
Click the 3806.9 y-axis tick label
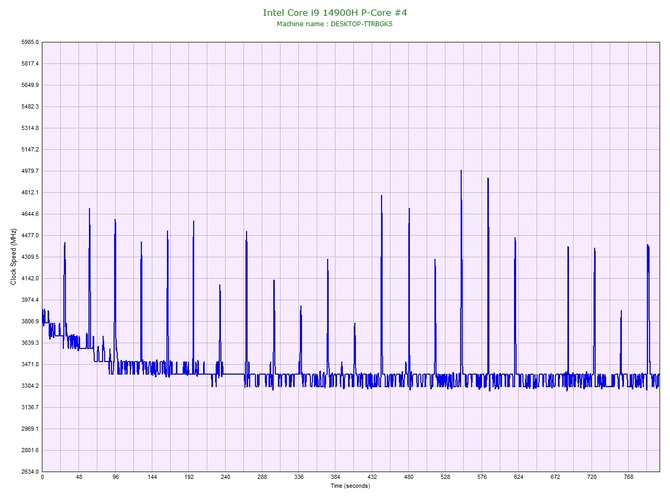click(30, 321)
